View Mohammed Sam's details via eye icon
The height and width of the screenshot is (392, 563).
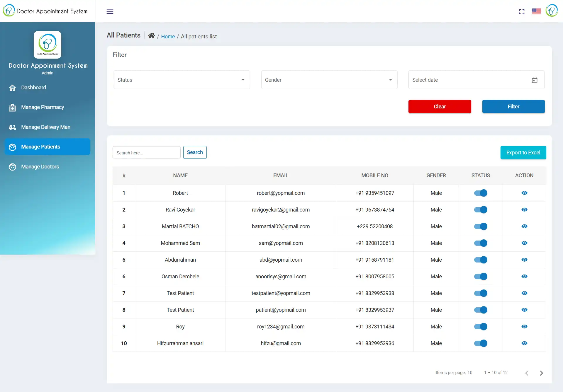(525, 243)
